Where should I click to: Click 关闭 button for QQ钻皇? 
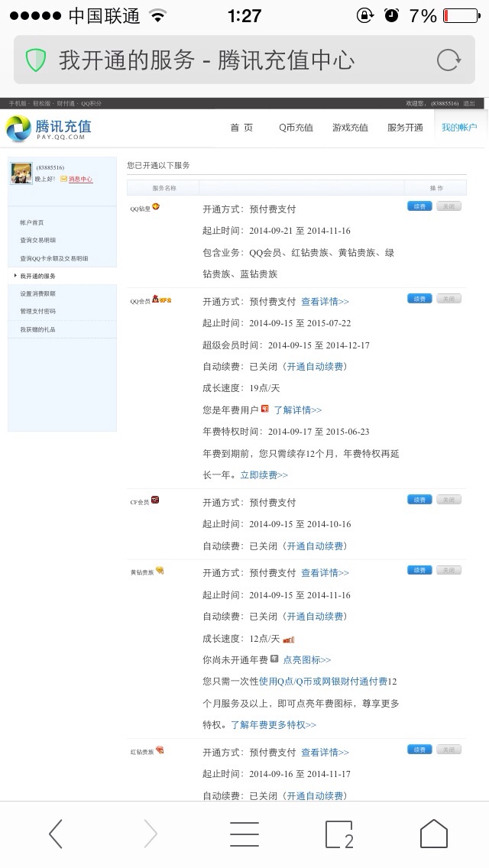point(449,206)
